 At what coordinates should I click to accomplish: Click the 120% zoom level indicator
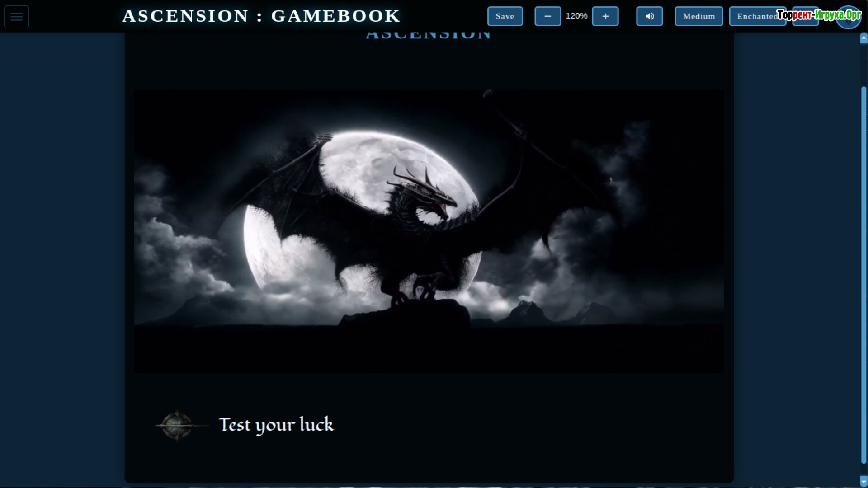576,16
